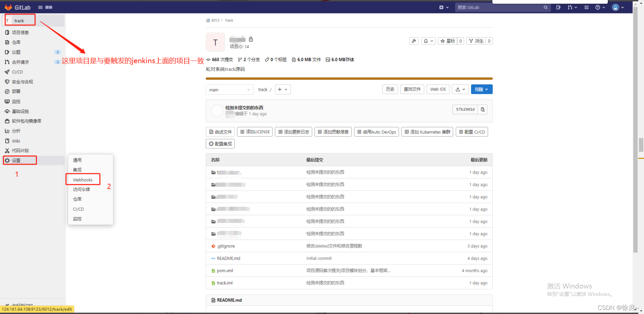Open the Web IDE

click(438, 89)
